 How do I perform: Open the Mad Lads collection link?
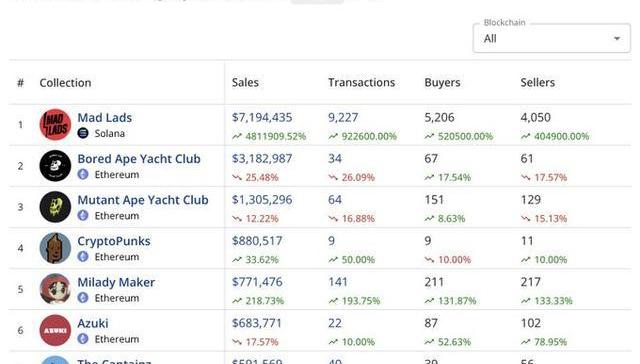(105, 118)
